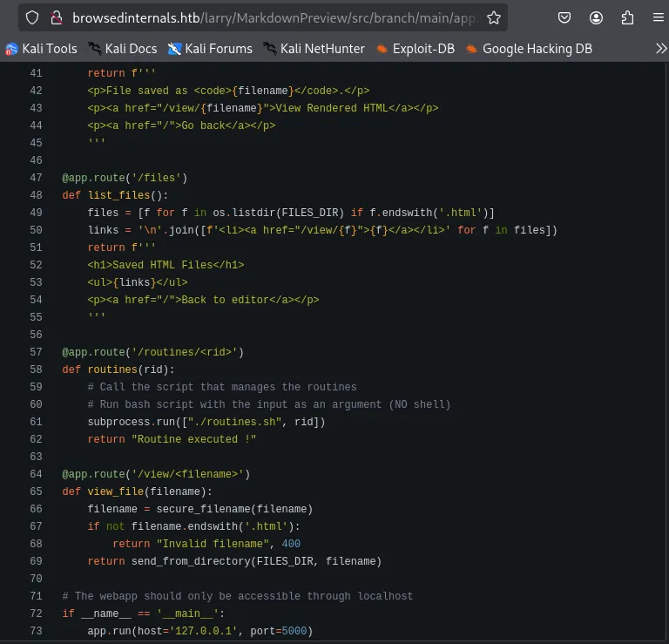This screenshot has height=644, width=669.
Task: Select line number 61 in the gutter
Action: [36, 422]
